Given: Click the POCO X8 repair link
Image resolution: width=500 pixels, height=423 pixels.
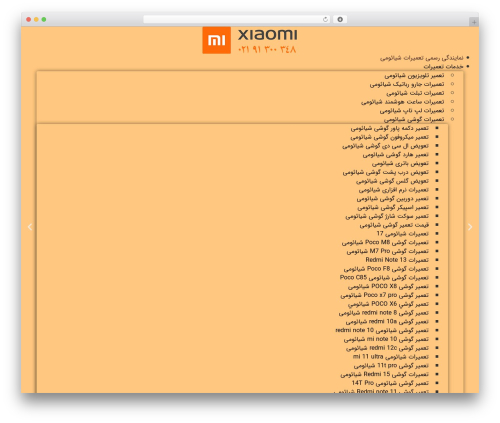Looking at the screenshot, I should pyautogui.click(x=388, y=286).
